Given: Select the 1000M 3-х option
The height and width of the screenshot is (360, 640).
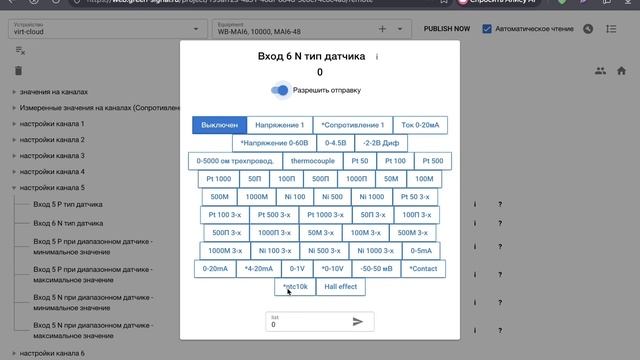Looking at the screenshot, I should (225, 251).
